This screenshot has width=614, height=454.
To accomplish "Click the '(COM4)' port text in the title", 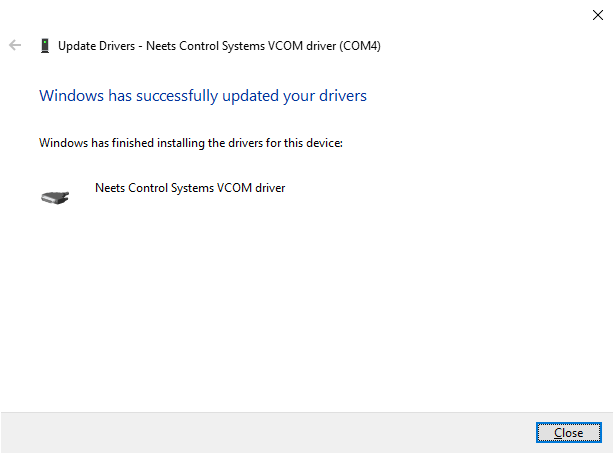I will point(360,46).
